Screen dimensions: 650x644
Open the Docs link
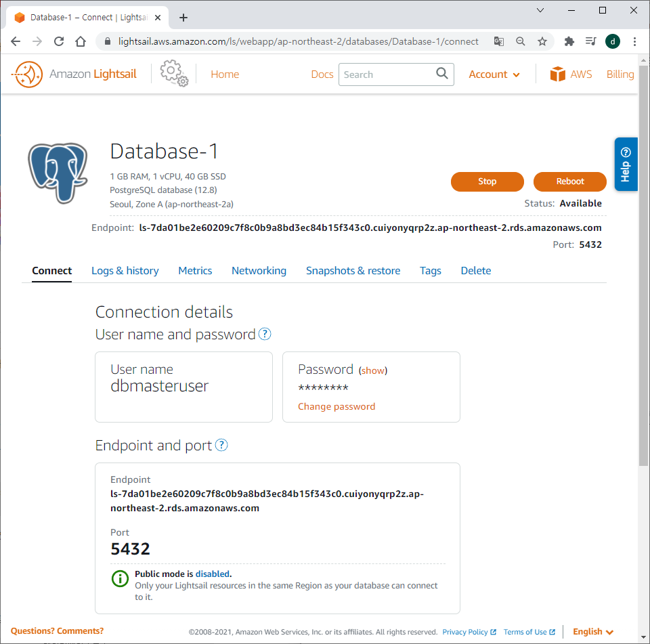point(322,74)
